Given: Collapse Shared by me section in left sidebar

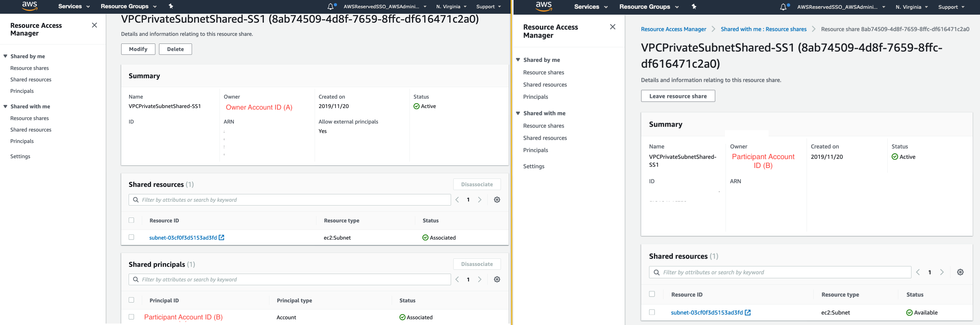Looking at the screenshot, I should pyautogui.click(x=5, y=56).
